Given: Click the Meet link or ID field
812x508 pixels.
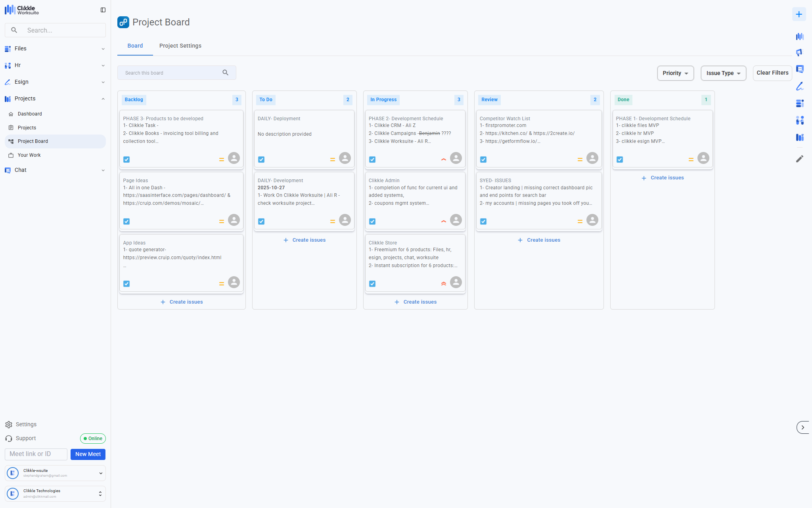Looking at the screenshot, I should click(36, 454).
